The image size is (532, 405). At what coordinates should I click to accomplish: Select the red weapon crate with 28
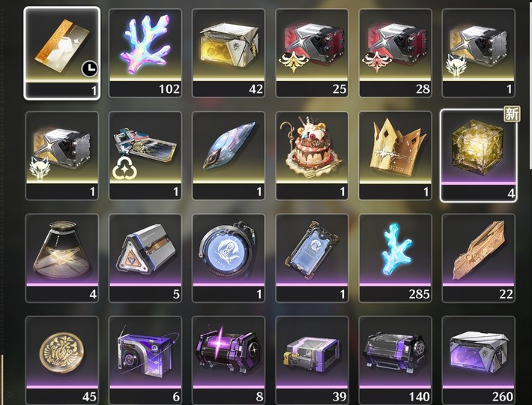pyautogui.click(x=396, y=53)
